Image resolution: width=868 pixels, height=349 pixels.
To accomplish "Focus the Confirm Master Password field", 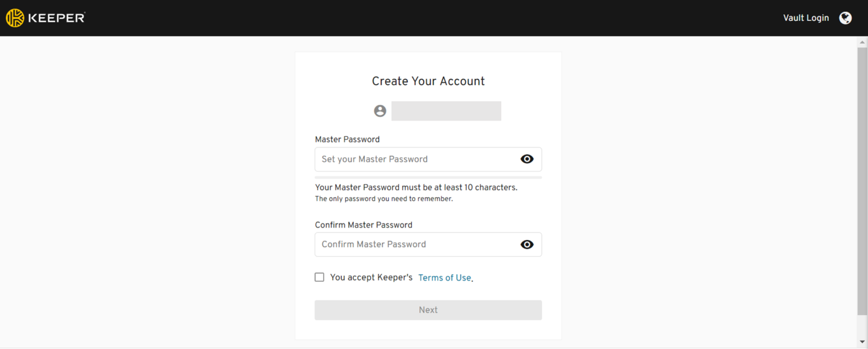I will point(418,244).
